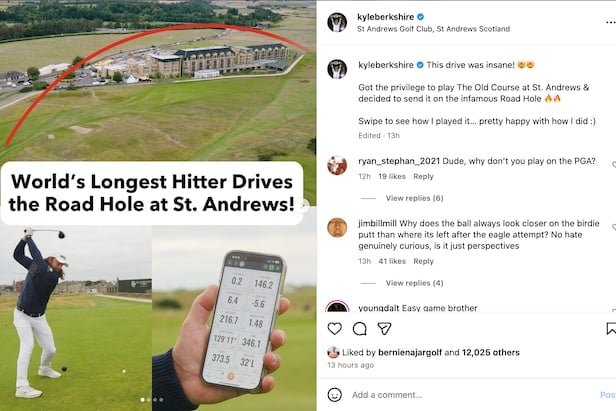Open comments with the speech bubble icon
The height and width of the screenshot is (411, 616).
point(359,328)
